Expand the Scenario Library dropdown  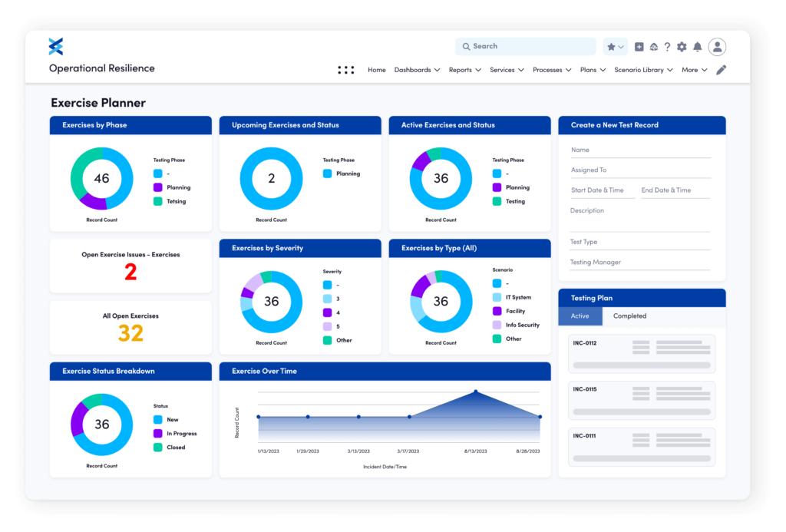(x=643, y=69)
